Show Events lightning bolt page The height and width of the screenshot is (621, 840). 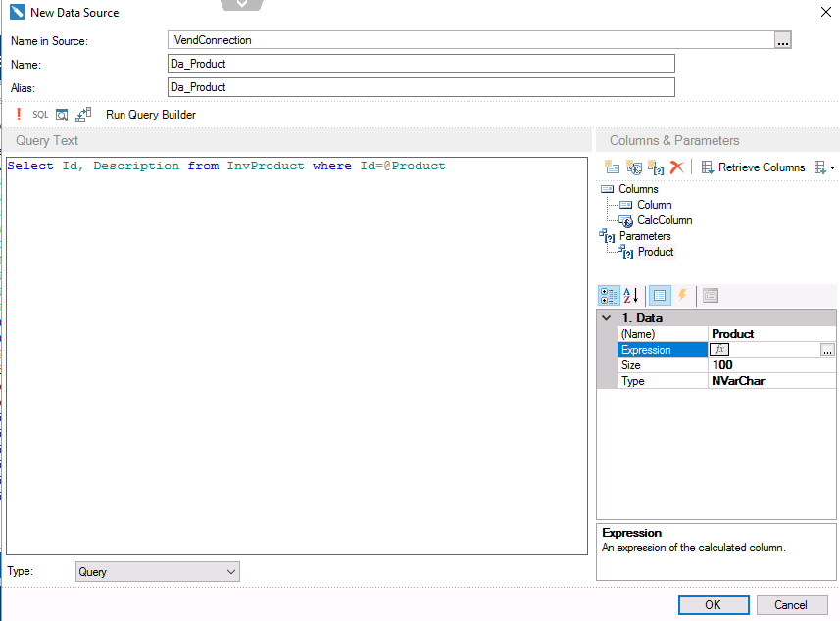tap(682, 295)
